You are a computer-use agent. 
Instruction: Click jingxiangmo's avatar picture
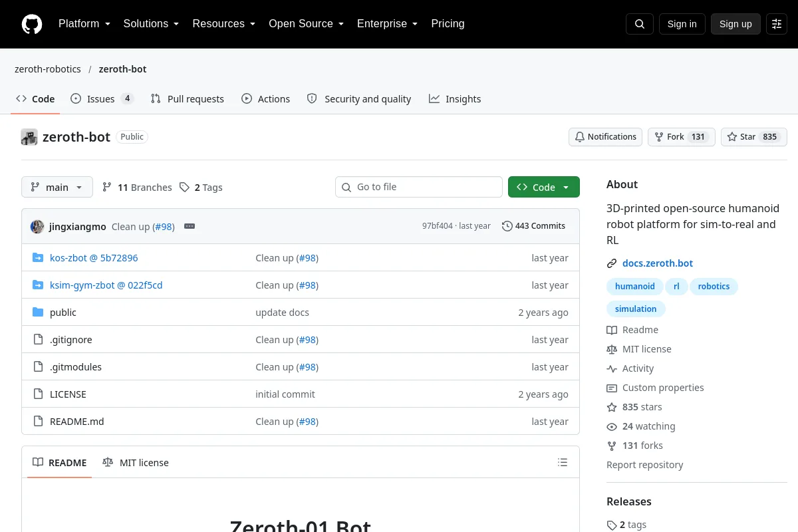click(x=37, y=226)
